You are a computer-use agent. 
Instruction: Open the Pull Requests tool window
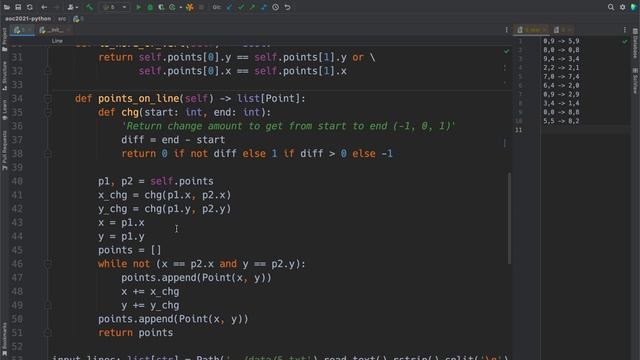click(4, 150)
